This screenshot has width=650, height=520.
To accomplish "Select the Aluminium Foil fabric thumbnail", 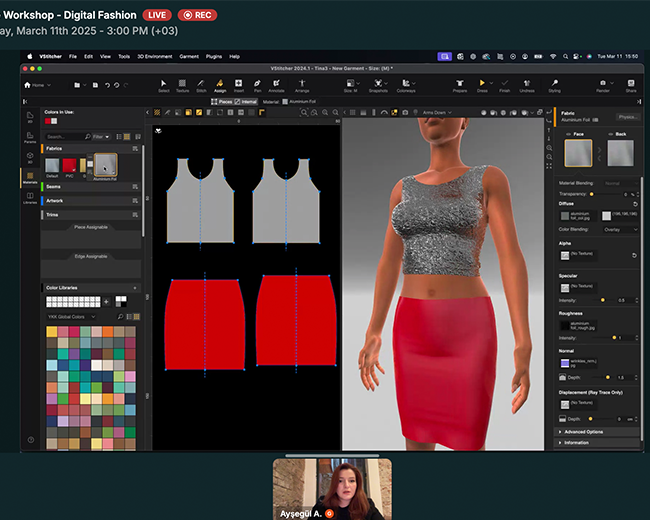I will [105, 166].
